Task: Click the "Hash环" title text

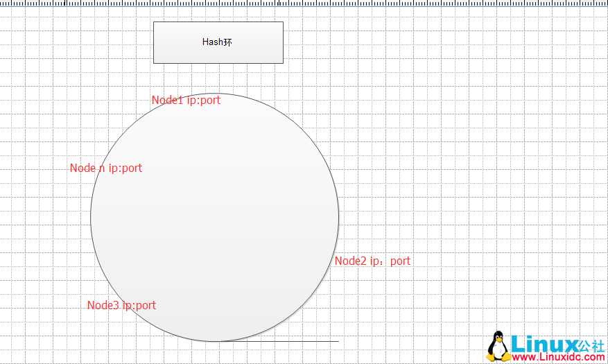Action: [217, 42]
